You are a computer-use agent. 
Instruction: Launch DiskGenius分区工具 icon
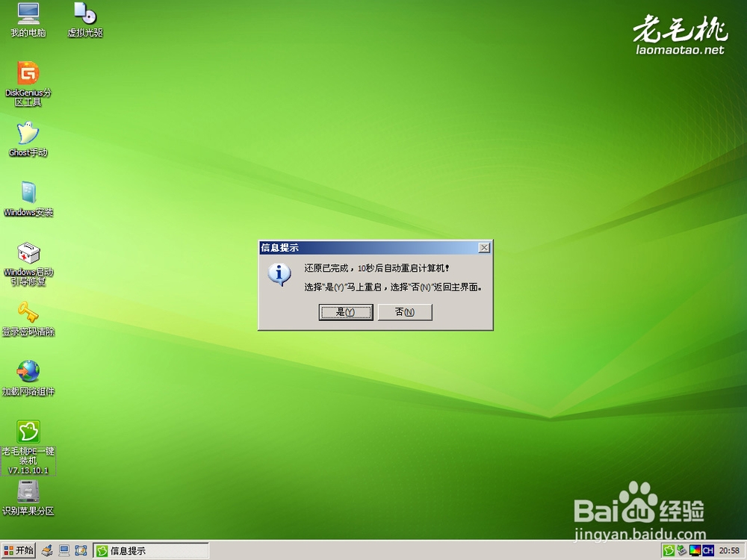(28, 84)
